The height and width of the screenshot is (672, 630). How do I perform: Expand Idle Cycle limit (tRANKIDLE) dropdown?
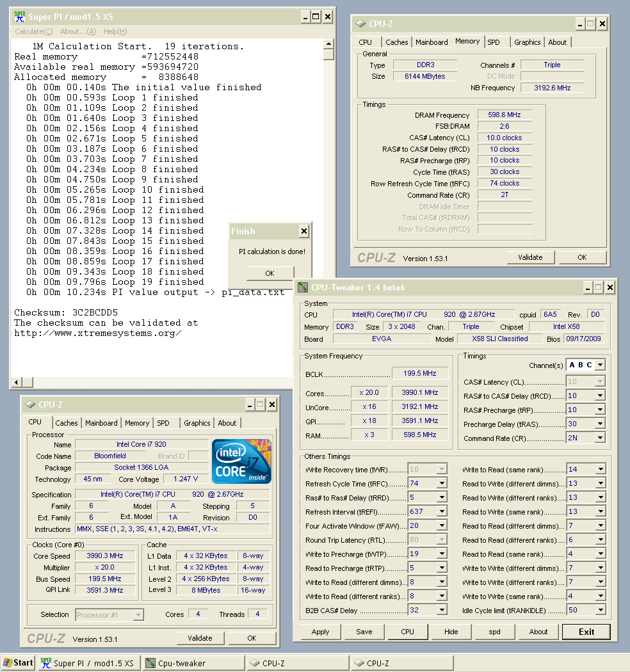pos(601,610)
